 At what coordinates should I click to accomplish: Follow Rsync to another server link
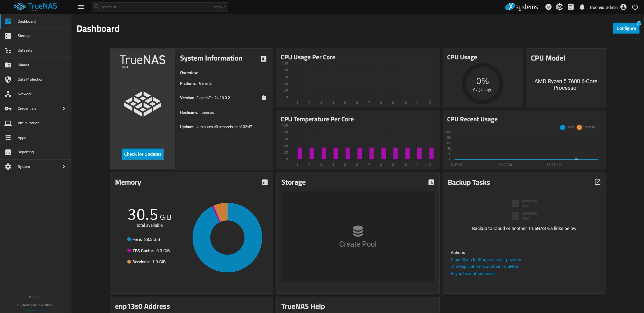click(473, 273)
